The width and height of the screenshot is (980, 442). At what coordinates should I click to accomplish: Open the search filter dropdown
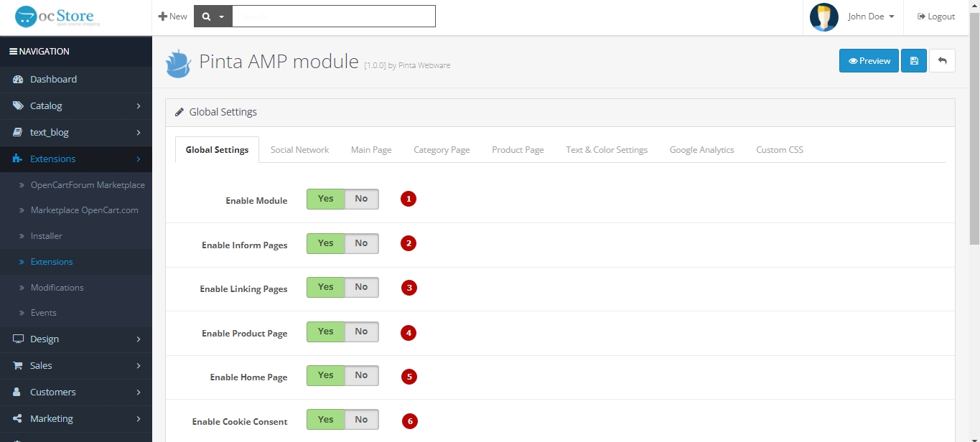point(213,17)
